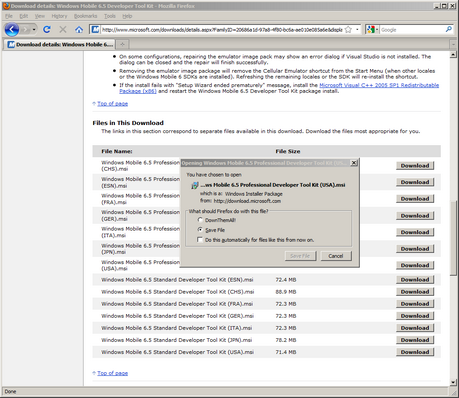The width and height of the screenshot is (459, 398).
Task: Bookmark this page with the star icon
Action: pos(348,30)
